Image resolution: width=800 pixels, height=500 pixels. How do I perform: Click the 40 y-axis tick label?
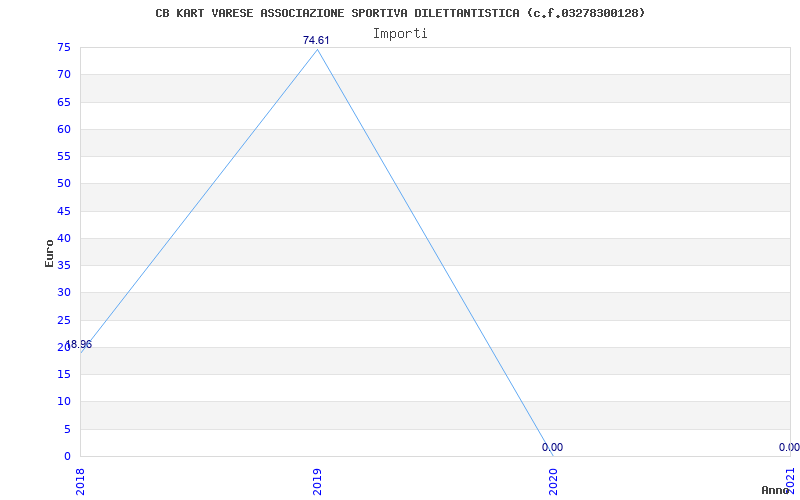point(64,238)
